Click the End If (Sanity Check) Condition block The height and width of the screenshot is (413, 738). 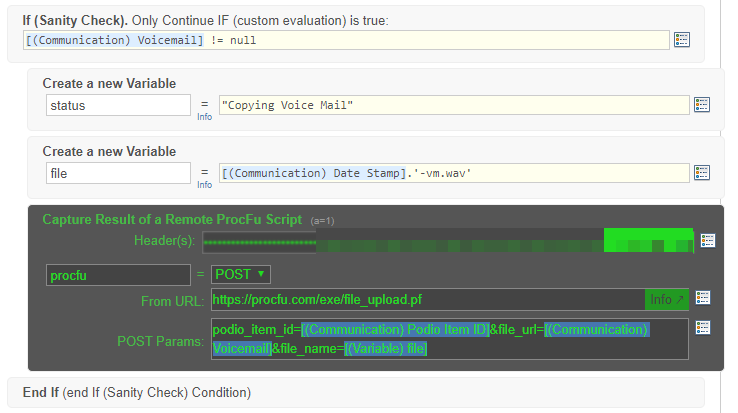tap(356, 392)
